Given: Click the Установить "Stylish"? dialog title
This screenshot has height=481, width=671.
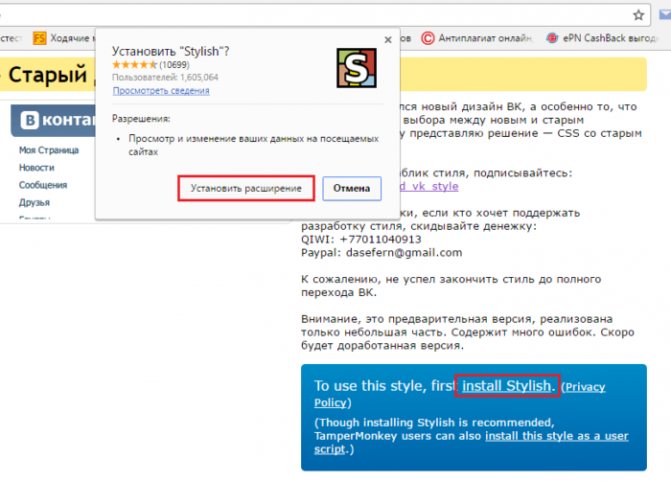Looking at the screenshot, I should (170, 51).
